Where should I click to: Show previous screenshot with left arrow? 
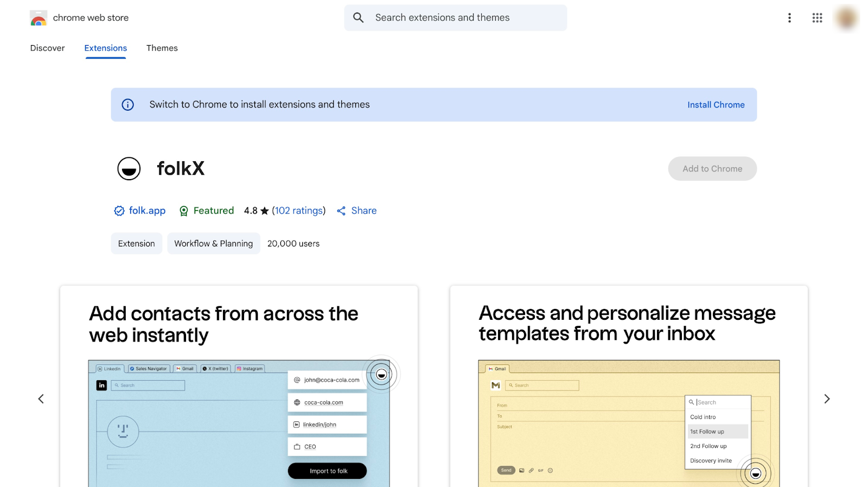pos(41,399)
